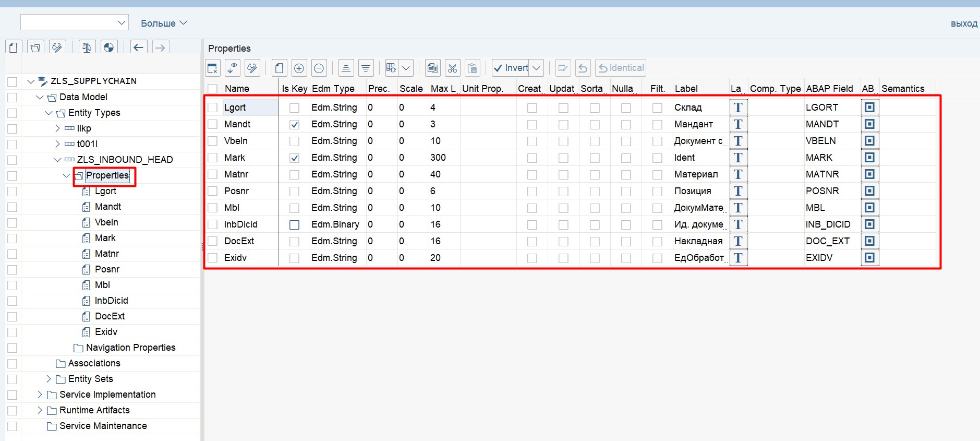This screenshot has height=441, width=980.
Task: Click the greyed edit pencil icon
Action: tap(563, 68)
